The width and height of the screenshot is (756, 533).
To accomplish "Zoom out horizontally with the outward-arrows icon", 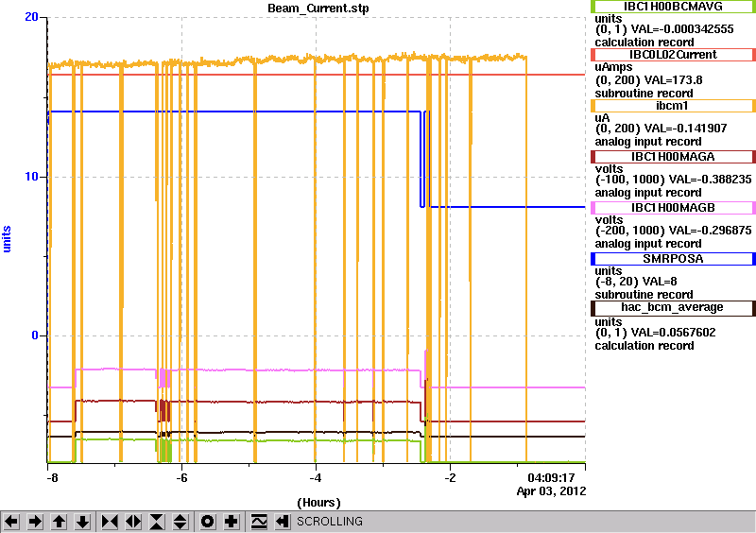I will pos(133,522).
